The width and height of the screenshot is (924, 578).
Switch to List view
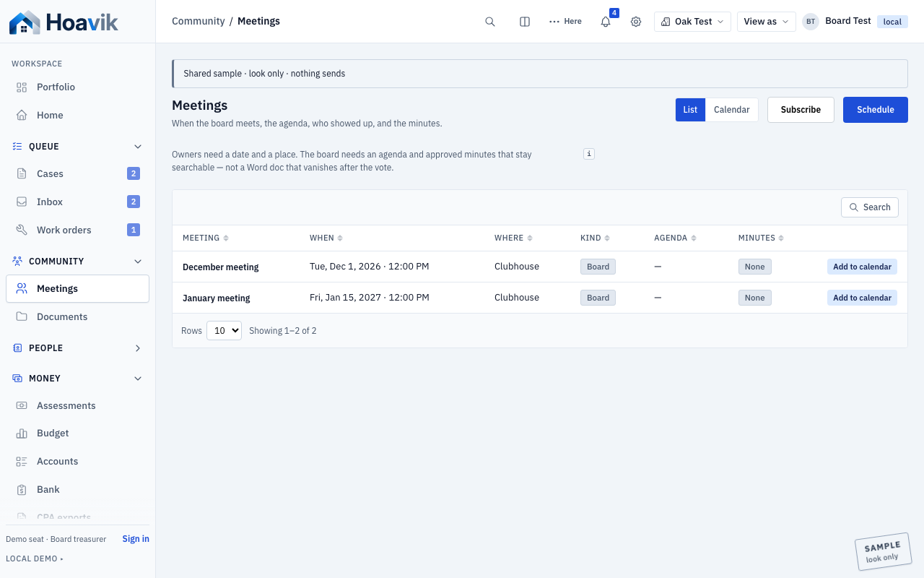point(690,110)
